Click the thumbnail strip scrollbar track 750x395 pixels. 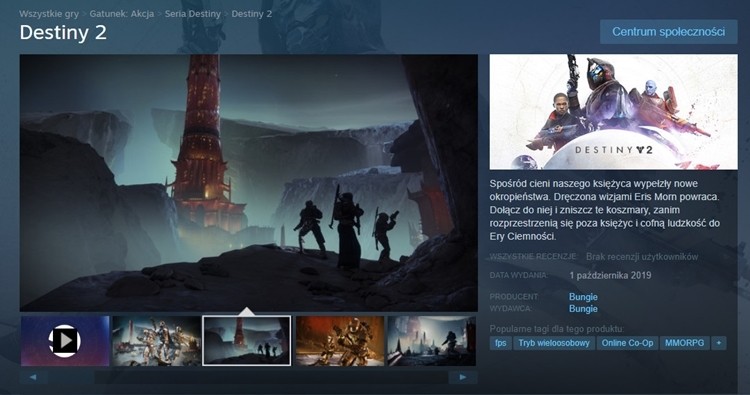(248, 377)
